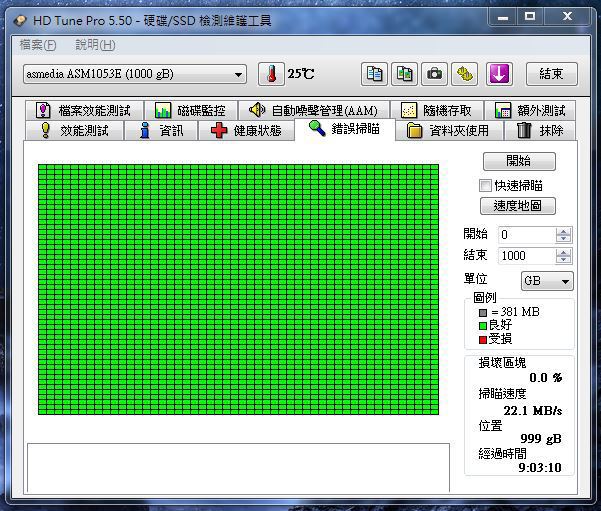Click the 開始 scan button
The width and height of the screenshot is (601, 511).
click(x=519, y=161)
